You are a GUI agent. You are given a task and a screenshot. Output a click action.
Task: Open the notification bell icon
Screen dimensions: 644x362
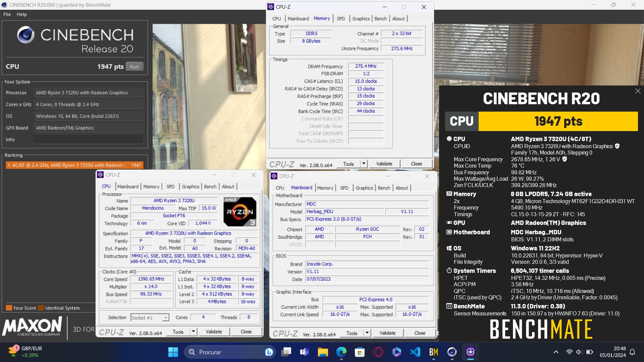click(x=632, y=352)
